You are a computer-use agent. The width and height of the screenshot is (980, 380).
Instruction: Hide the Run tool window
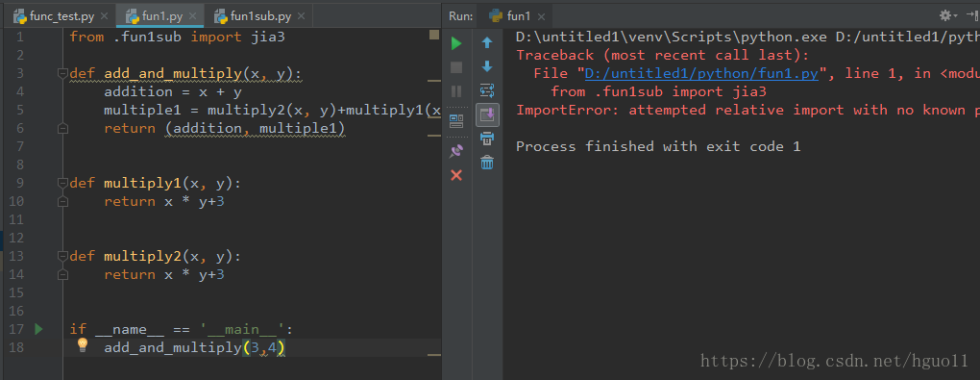pos(972,15)
